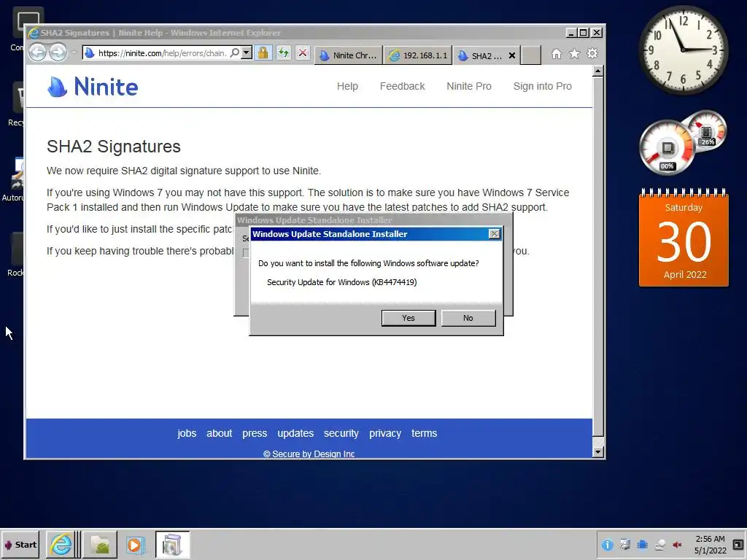Close the SHA2 tab

[511, 55]
